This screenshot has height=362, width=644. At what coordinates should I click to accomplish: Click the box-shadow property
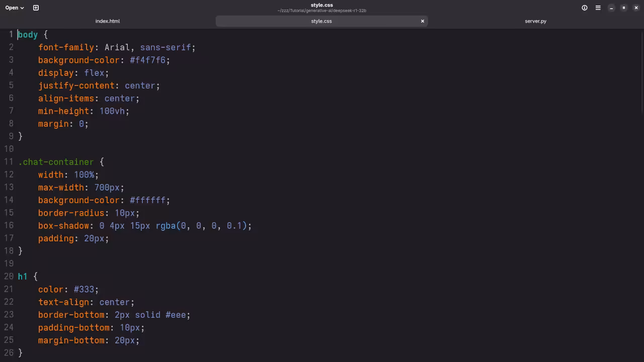pyautogui.click(x=64, y=226)
